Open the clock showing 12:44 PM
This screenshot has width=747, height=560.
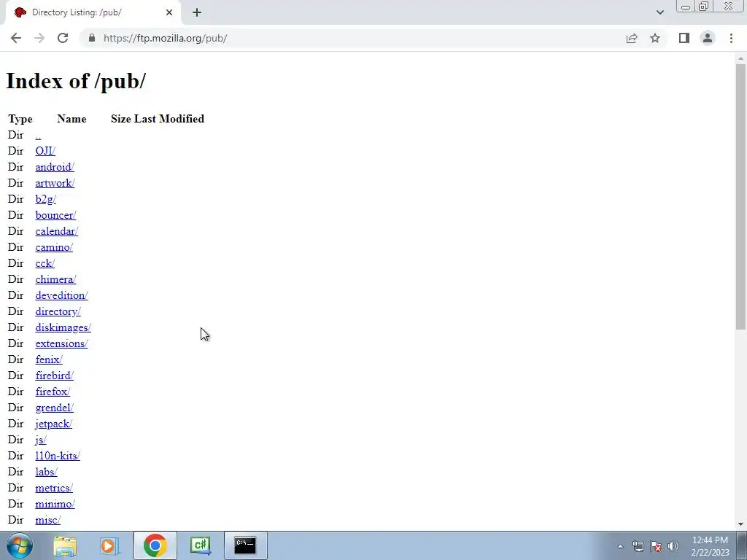point(710,546)
